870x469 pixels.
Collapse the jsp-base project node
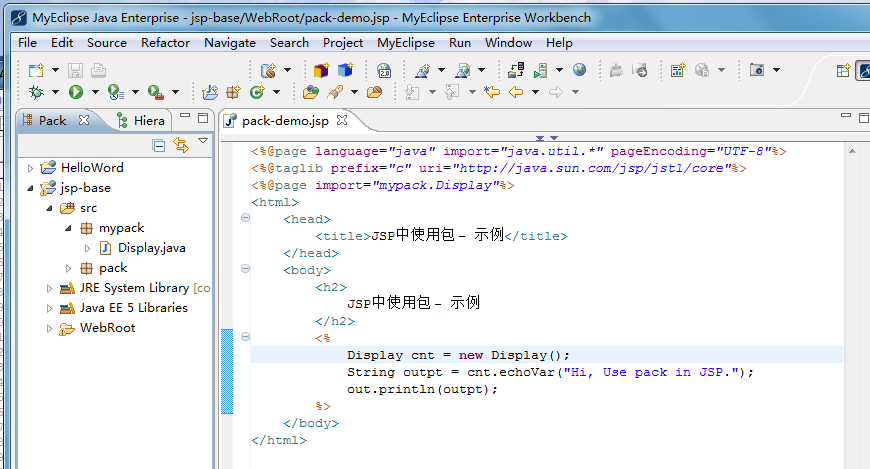[31, 188]
